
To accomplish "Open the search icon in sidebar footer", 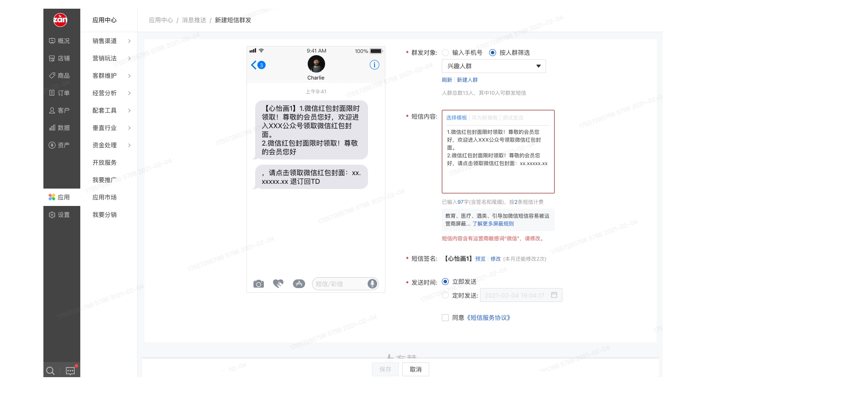I will [50, 371].
